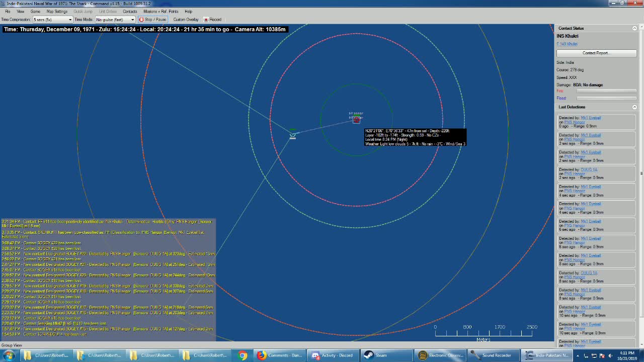This screenshot has width=644, height=362.
Task: Collapse the Contact Status section
Action: [634, 28]
